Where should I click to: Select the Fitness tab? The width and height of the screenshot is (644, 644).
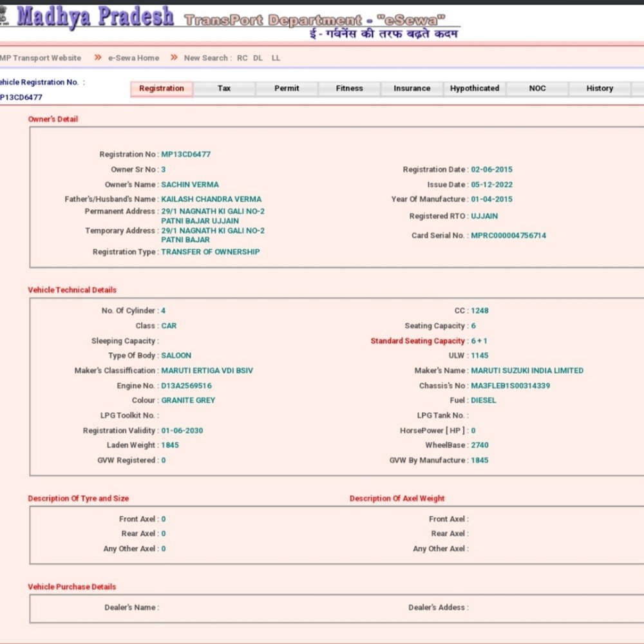pyautogui.click(x=350, y=89)
